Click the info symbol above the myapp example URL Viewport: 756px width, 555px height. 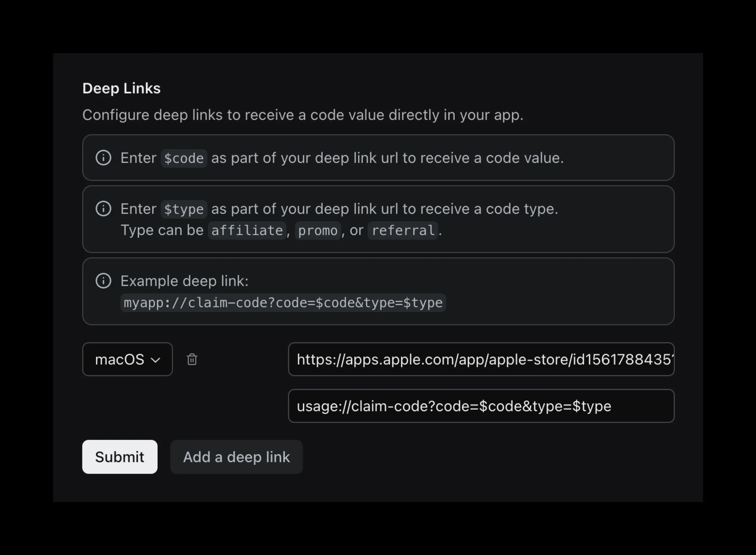(x=103, y=281)
